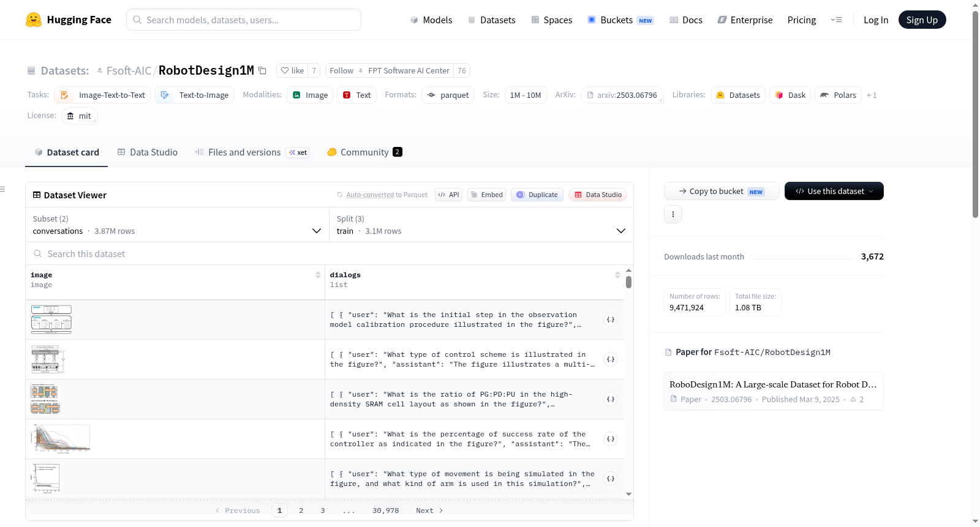Open the observation model calibration image thumbnail
The width and height of the screenshot is (980, 527).
(x=51, y=320)
